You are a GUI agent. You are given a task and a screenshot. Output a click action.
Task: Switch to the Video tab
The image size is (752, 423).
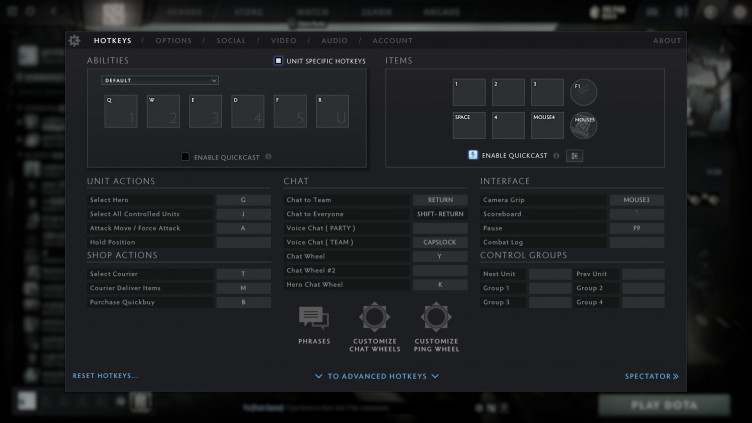pos(283,41)
